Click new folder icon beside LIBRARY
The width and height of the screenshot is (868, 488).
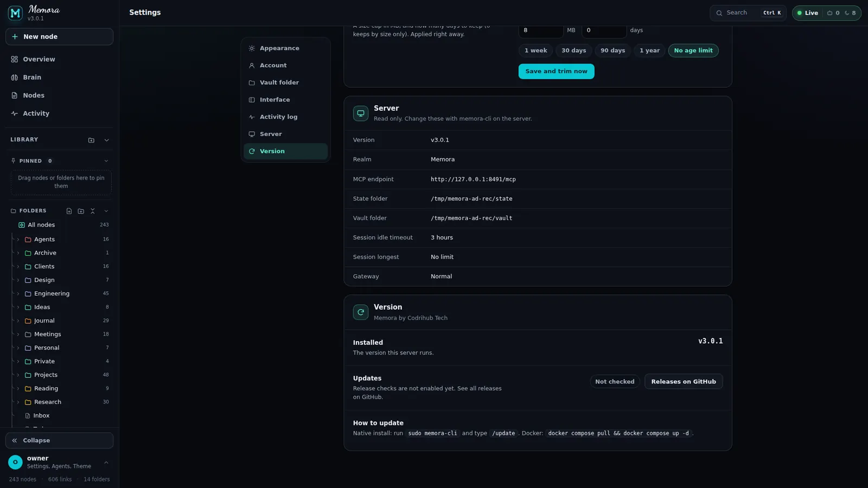91,140
